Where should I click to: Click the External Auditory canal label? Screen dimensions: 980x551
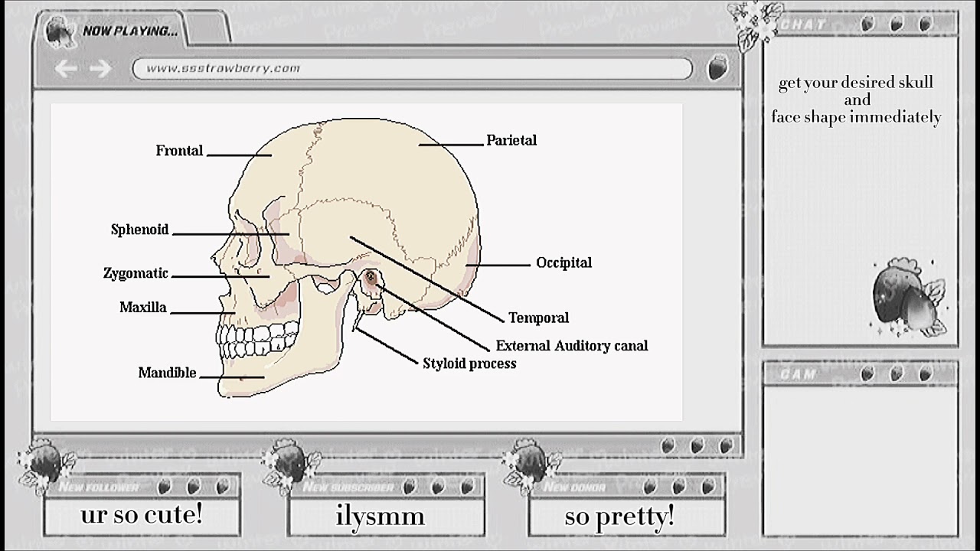[572, 346]
